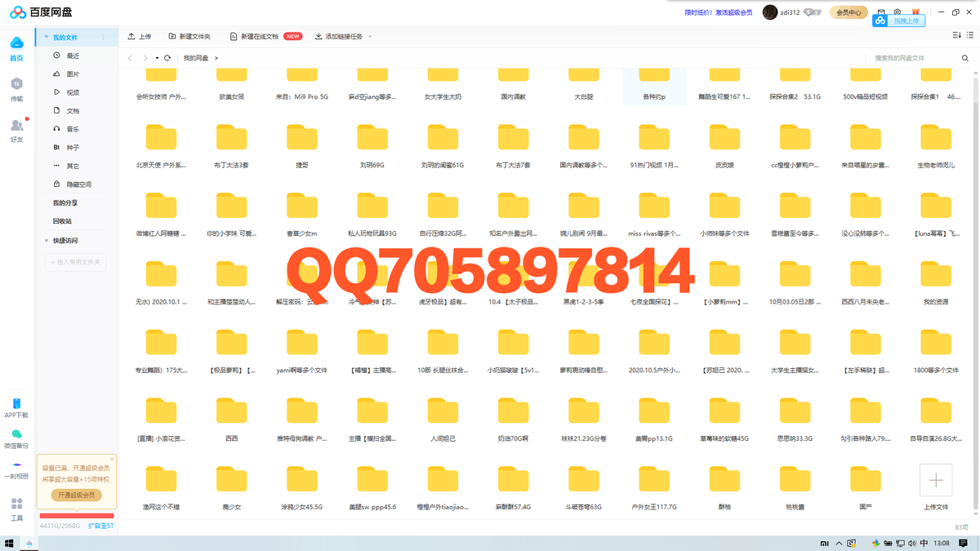The height and width of the screenshot is (551, 980).
Task: Select the 我的资源 folder
Action: pyautogui.click(x=936, y=282)
